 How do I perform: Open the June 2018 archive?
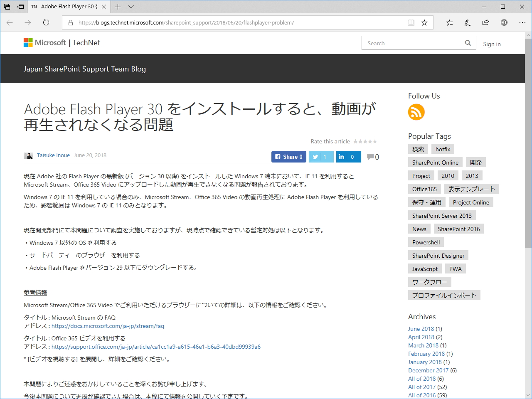pyautogui.click(x=421, y=329)
